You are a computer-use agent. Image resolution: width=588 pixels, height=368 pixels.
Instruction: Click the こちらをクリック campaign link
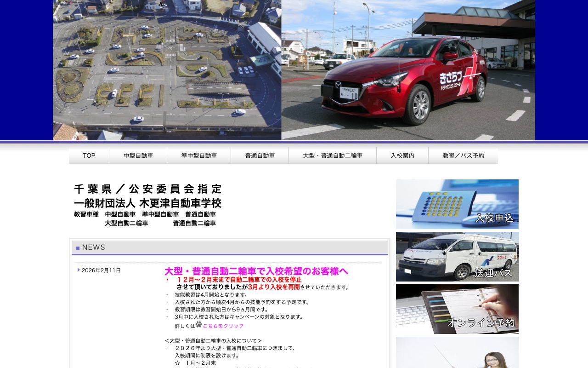click(222, 326)
